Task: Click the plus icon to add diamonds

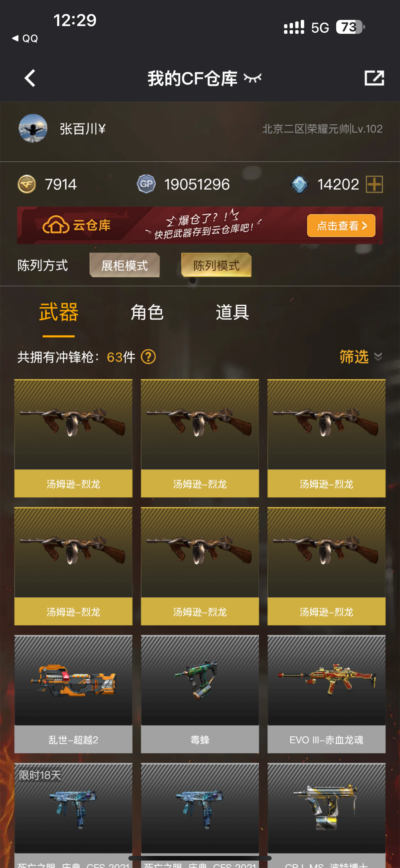Action: 374,184
